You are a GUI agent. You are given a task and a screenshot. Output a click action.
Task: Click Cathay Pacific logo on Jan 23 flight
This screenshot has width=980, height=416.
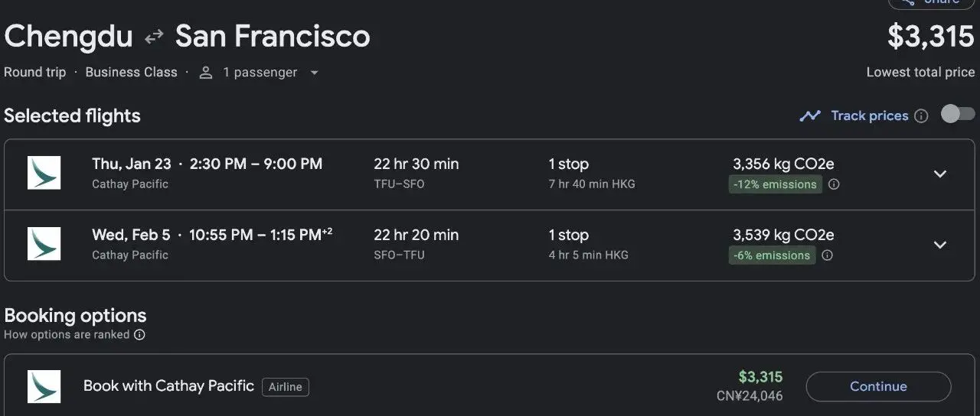click(44, 173)
